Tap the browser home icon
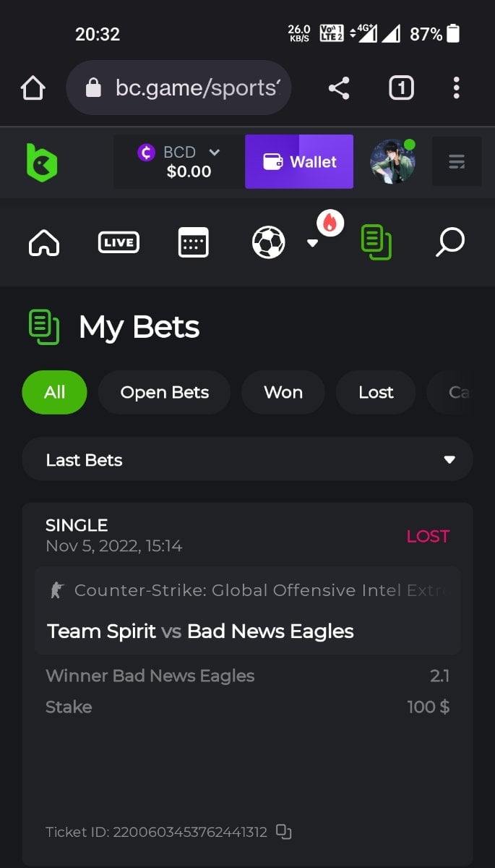The width and height of the screenshot is (495, 868). point(33,88)
